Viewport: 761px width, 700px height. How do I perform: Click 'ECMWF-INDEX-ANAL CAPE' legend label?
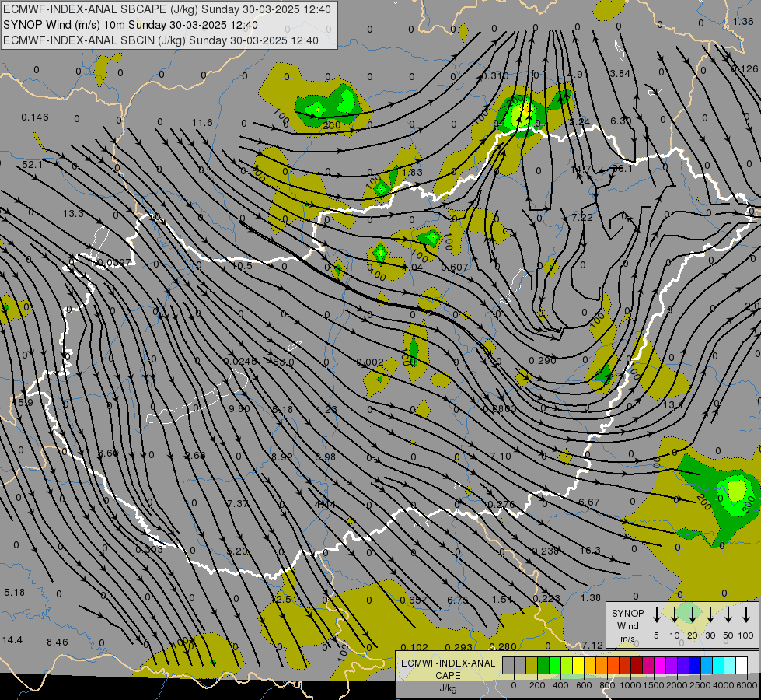tap(448, 669)
